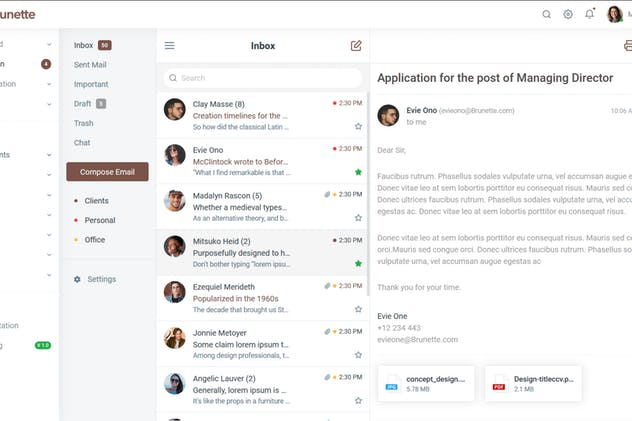
Task: Open the hamburger menu beside Inbox title
Action: [x=170, y=46]
